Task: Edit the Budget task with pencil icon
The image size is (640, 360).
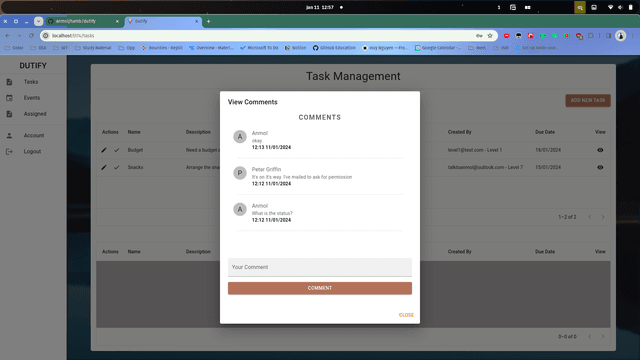Action: (104, 150)
